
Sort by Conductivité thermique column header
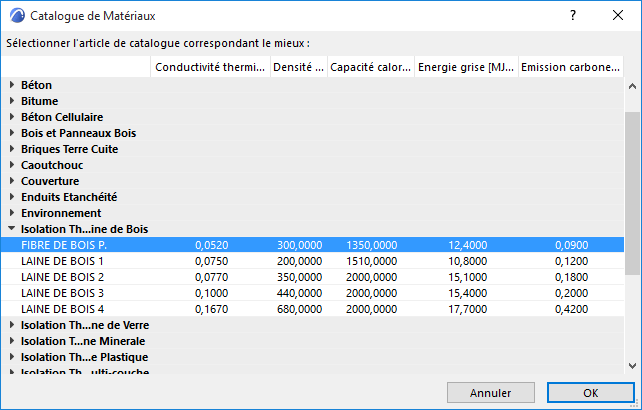[x=209, y=67]
